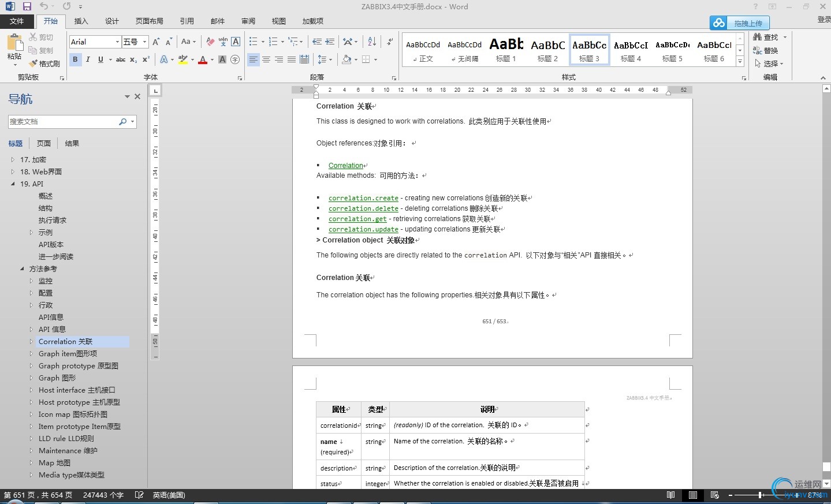Open the font size dropdown (五号)
831x504 pixels.
click(x=144, y=42)
